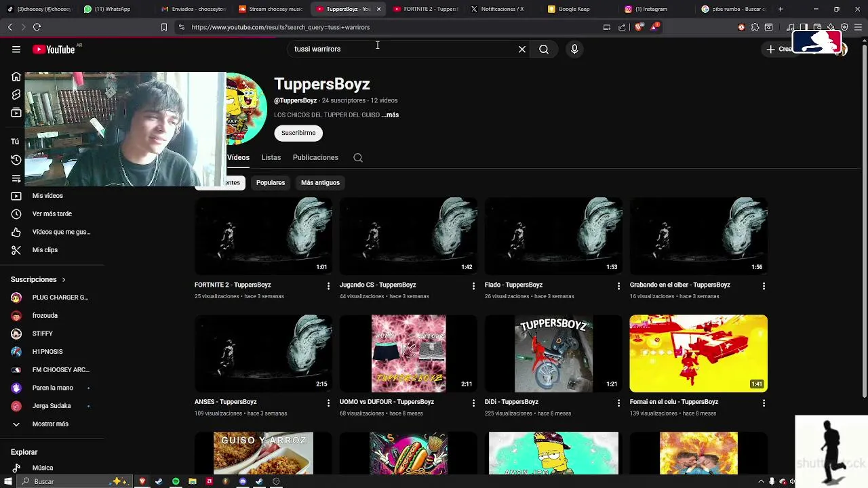The image size is (868, 488).
Task: Open options menu for DiDi video
Action: click(x=618, y=403)
